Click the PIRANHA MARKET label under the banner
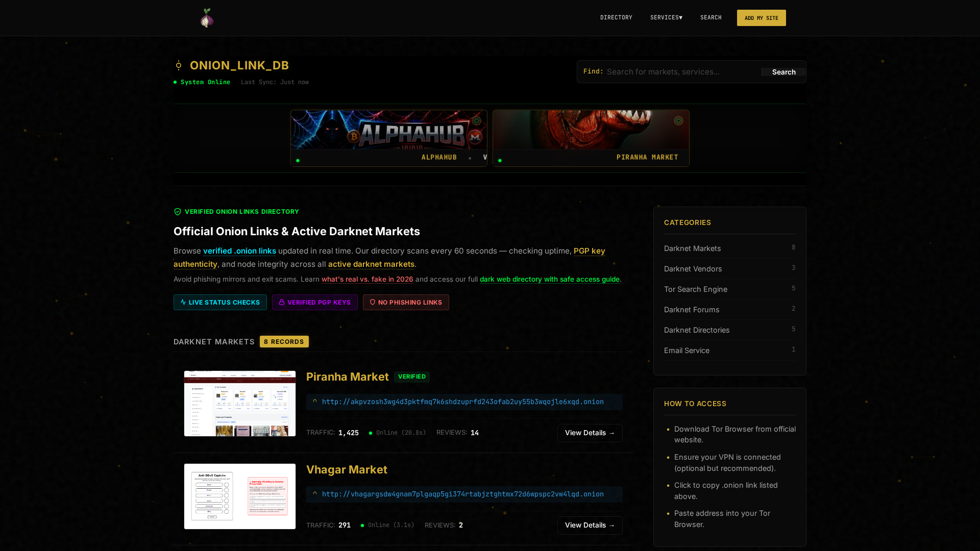The image size is (980, 551). point(647,157)
